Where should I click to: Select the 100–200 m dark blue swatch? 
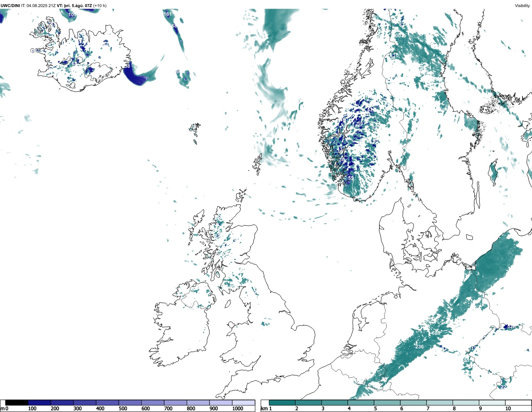tap(39, 403)
